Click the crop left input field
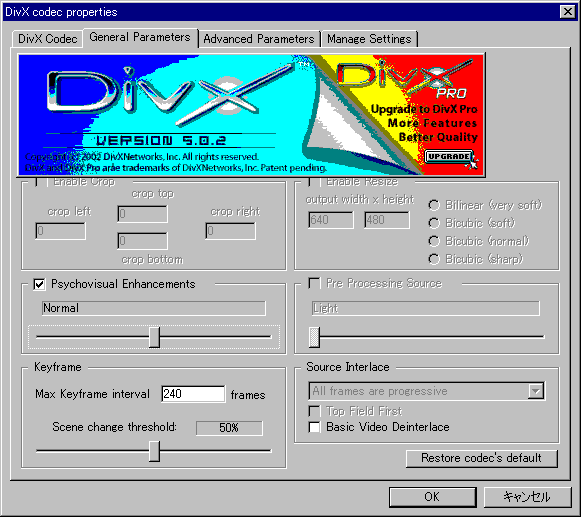The image size is (581, 517). coord(60,231)
